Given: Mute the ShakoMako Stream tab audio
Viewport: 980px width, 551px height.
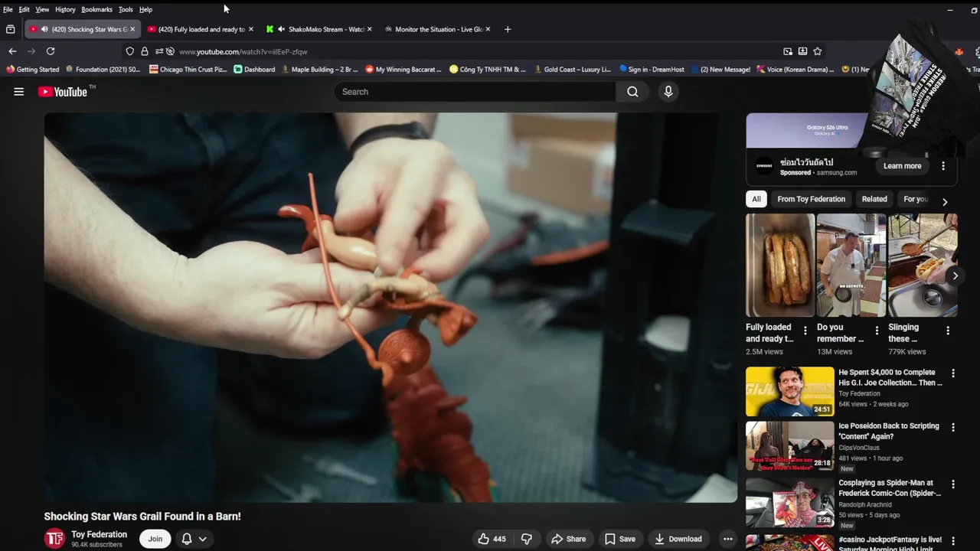Looking at the screenshot, I should 281,29.
